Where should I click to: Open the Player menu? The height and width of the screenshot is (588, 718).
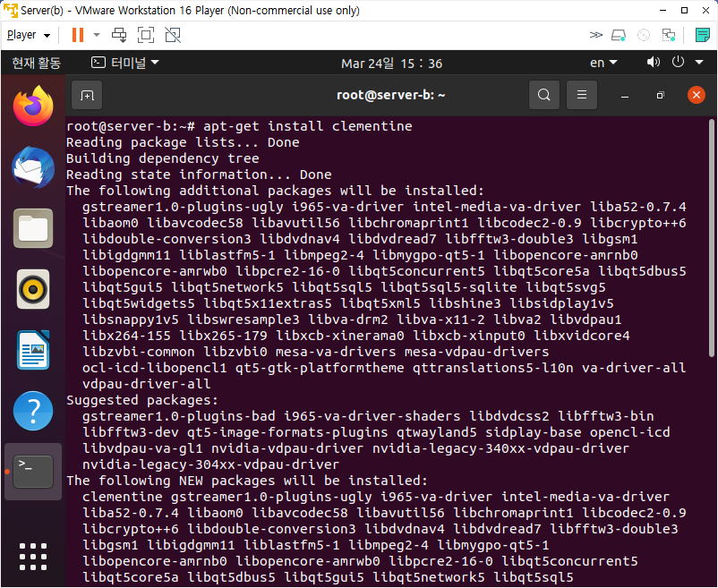pos(29,35)
